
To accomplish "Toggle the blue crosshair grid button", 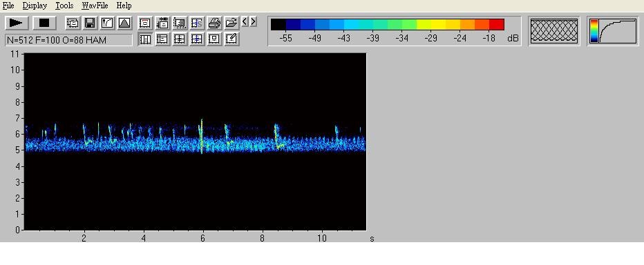I will pyautogui.click(x=197, y=39).
